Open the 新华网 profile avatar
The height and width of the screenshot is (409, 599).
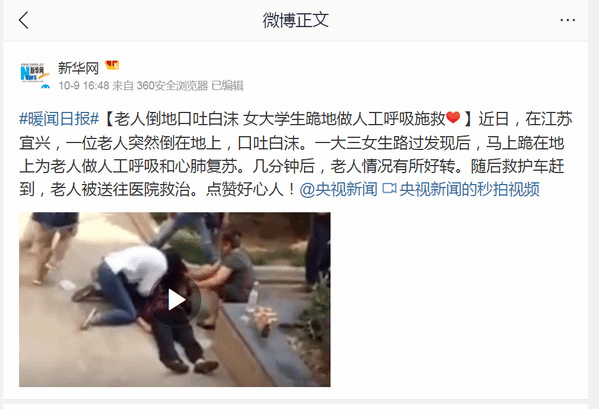(x=34, y=72)
